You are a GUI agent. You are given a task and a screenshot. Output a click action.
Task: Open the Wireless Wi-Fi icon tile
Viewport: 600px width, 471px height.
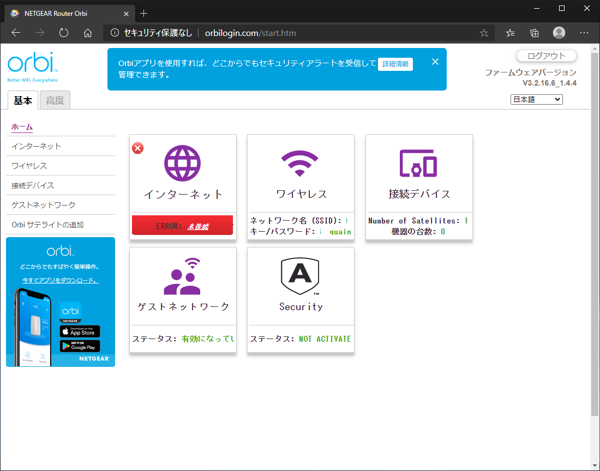pyautogui.click(x=300, y=163)
